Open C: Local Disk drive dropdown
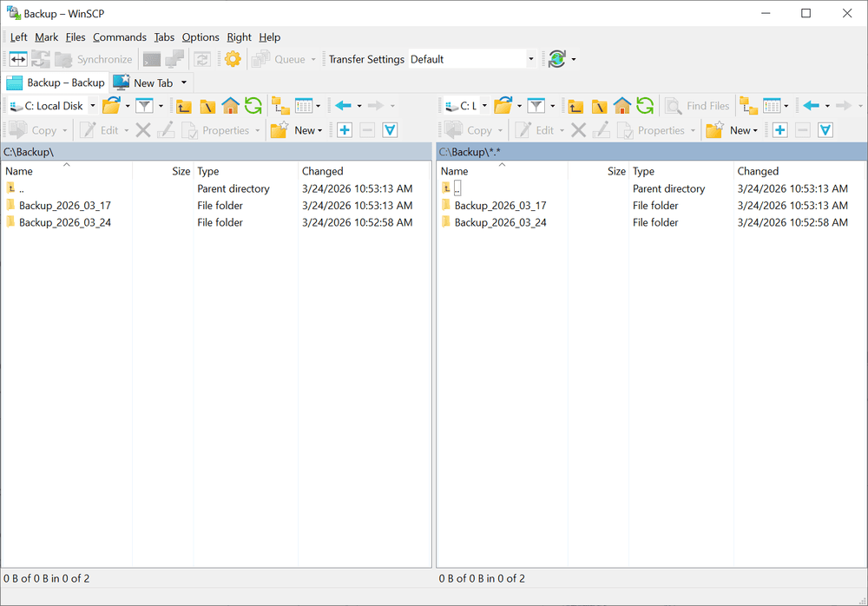The height and width of the screenshot is (606, 868). (x=93, y=105)
